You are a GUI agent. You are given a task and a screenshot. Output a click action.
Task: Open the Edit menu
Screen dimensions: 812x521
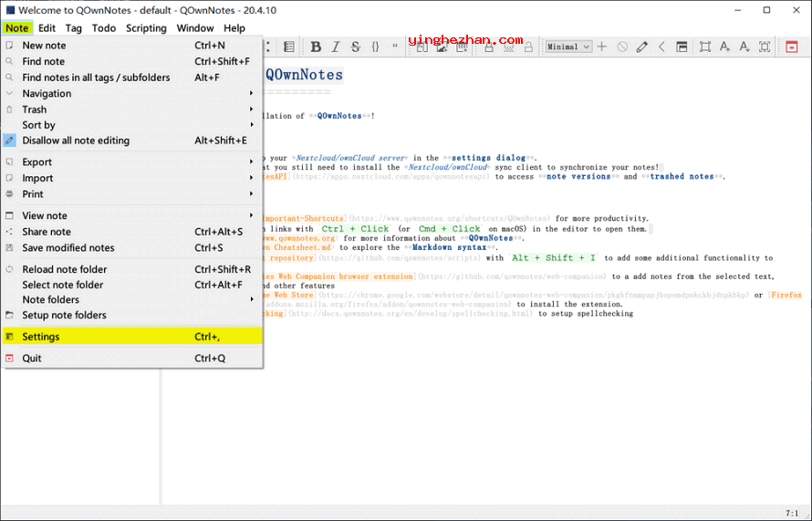pyautogui.click(x=47, y=28)
